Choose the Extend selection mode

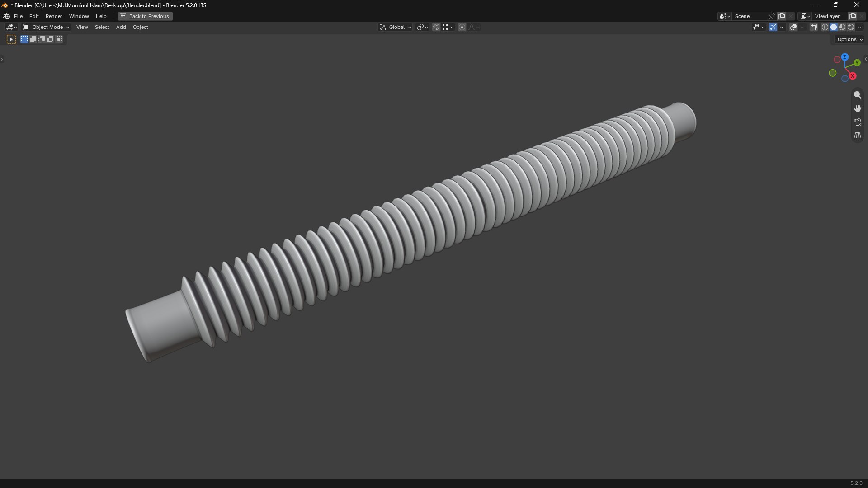point(33,40)
